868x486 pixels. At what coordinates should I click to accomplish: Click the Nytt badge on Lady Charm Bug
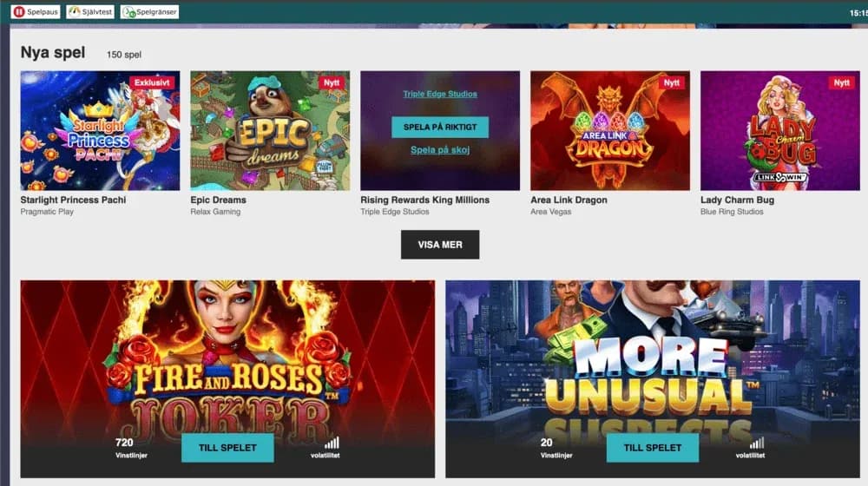(x=841, y=82)
